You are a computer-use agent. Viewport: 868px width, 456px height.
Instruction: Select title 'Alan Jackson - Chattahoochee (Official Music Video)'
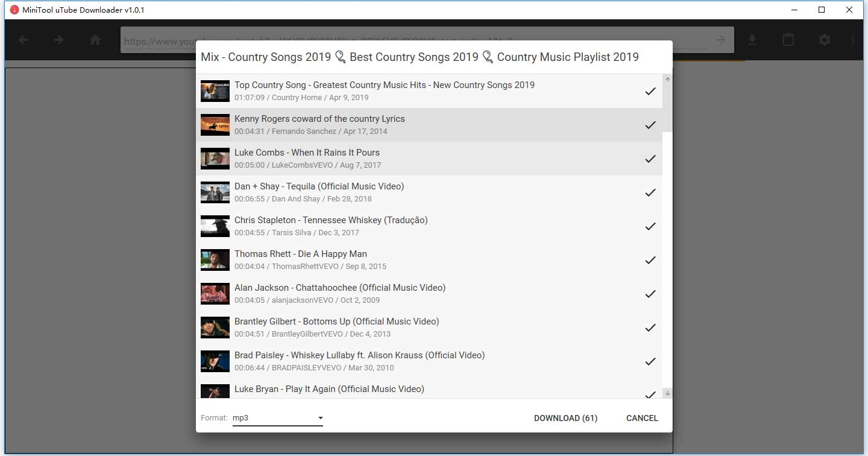coord(340,288)
